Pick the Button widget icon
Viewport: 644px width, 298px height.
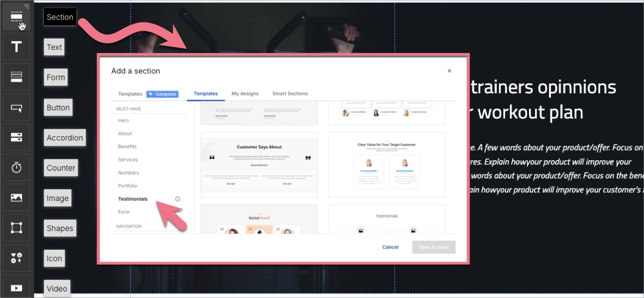tap(16, 108)
